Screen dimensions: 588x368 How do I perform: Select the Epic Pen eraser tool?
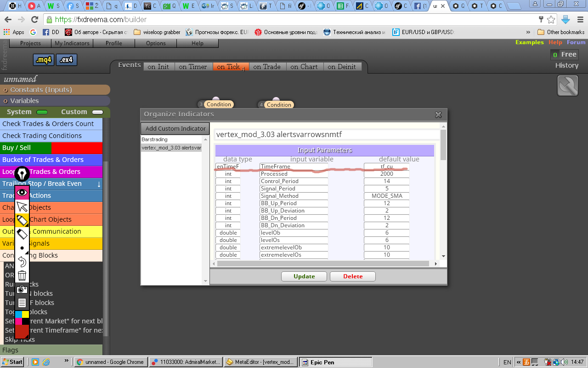click(x=22, y=234)
